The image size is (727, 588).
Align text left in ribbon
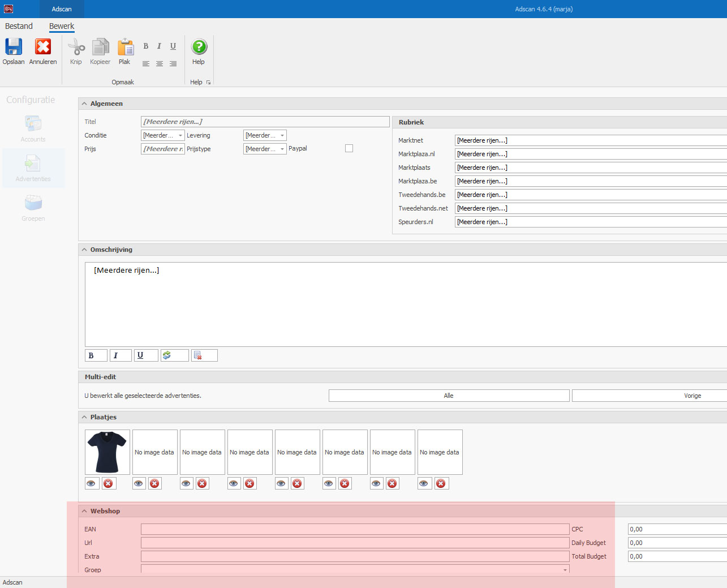point(145,63)
